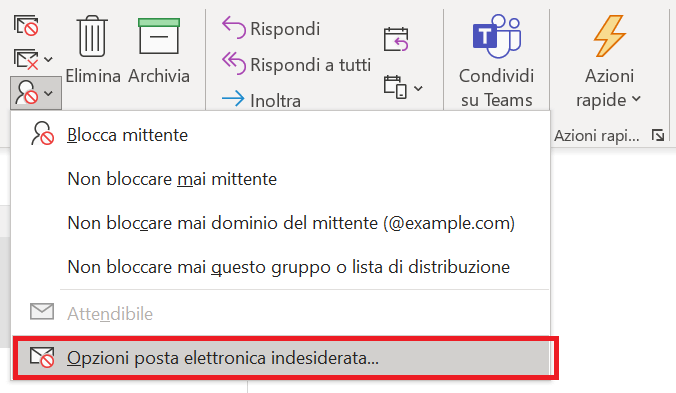The height and width of the screenshot is (393, 676).
Task: Click the Ignore conversation icon
Action: tap(26, 25)
